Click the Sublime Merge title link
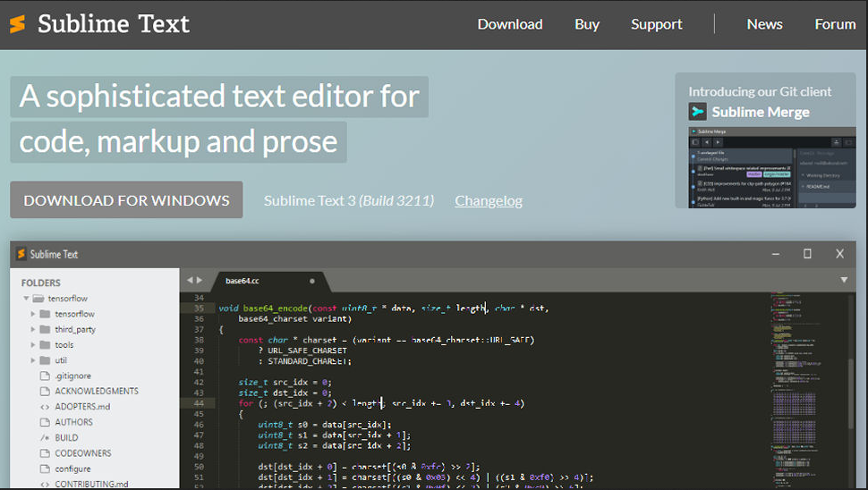This screenshot has height=490, width=868. [x=760, y=112]
